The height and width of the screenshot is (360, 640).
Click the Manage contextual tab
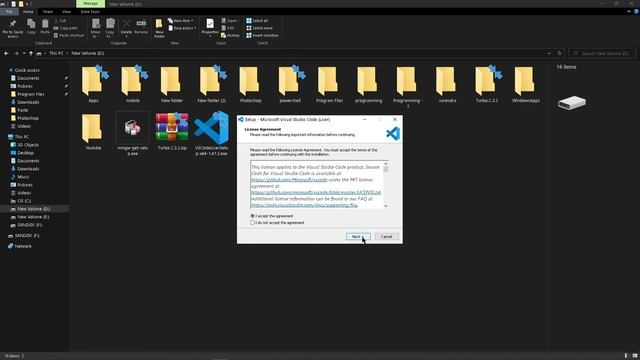tap(90, 4)
